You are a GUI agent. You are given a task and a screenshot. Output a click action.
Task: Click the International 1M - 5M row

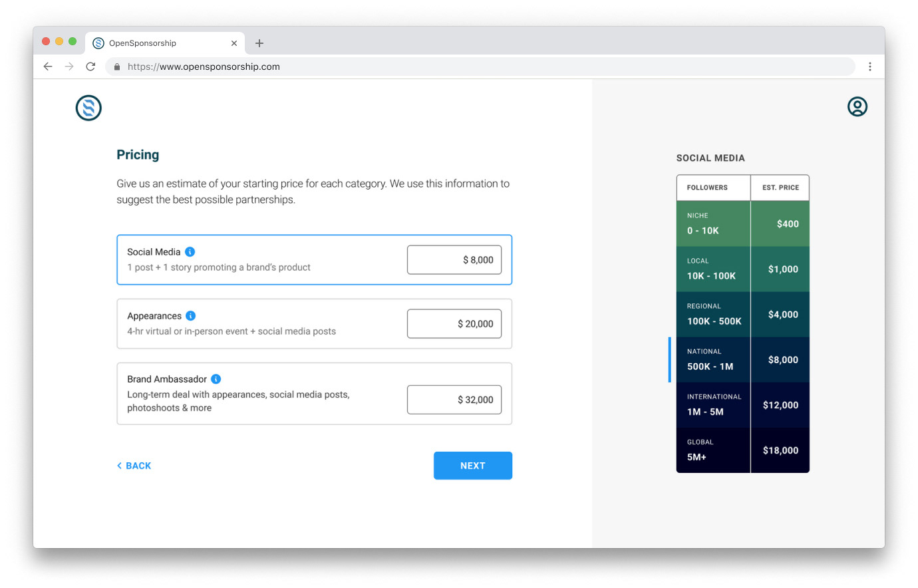743,405
